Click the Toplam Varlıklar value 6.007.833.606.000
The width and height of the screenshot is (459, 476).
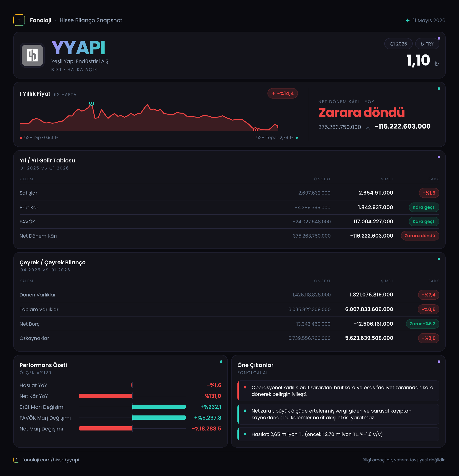pyautogui.click(x=369, y=309)
